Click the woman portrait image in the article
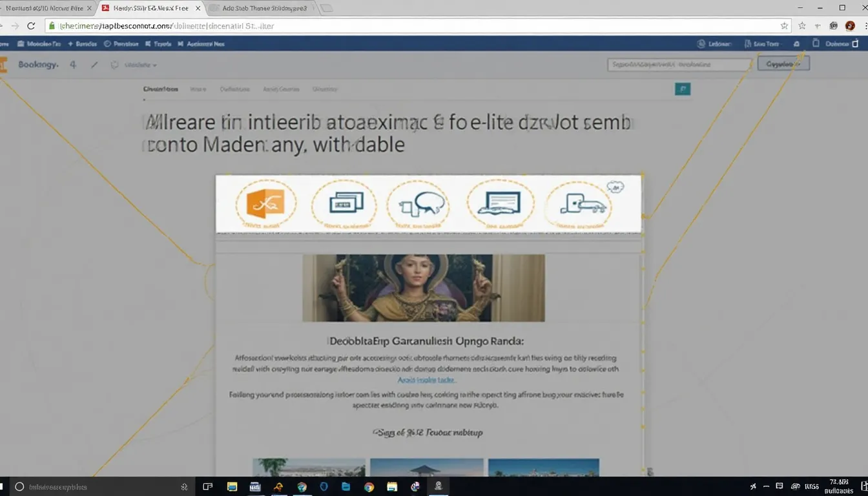Viewport: 868px width, 496px height. click(423, 287)
